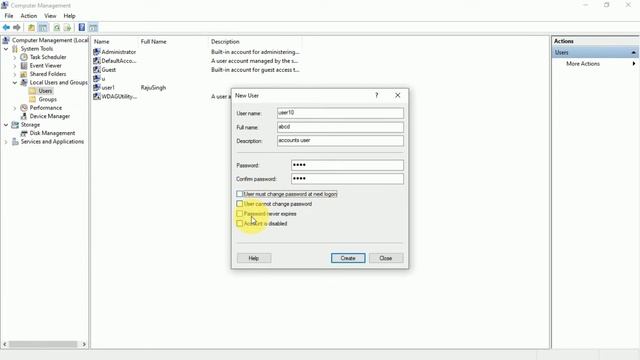Check Password never expires box
Image resolution: width=640 pixels, height=360 pixels.
(x=240, y=213)
